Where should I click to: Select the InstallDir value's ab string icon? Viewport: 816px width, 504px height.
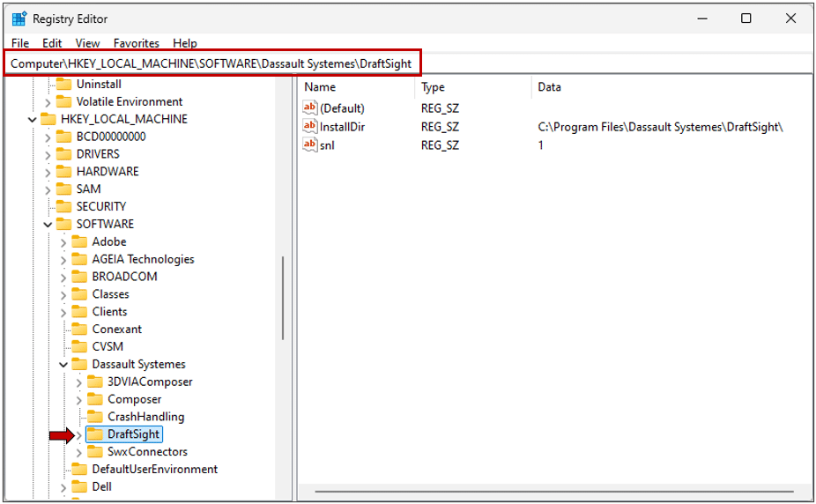tap(309, 126)
